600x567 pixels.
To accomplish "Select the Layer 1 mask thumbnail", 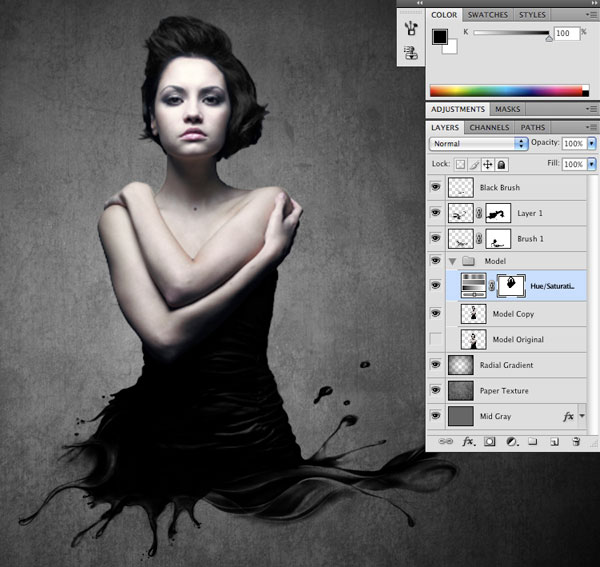I will tap(498, 213).
